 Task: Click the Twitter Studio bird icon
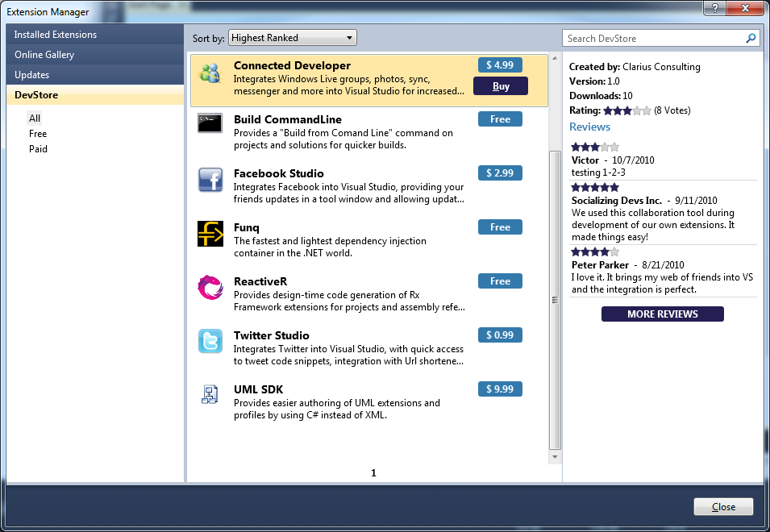coord(210,341)
